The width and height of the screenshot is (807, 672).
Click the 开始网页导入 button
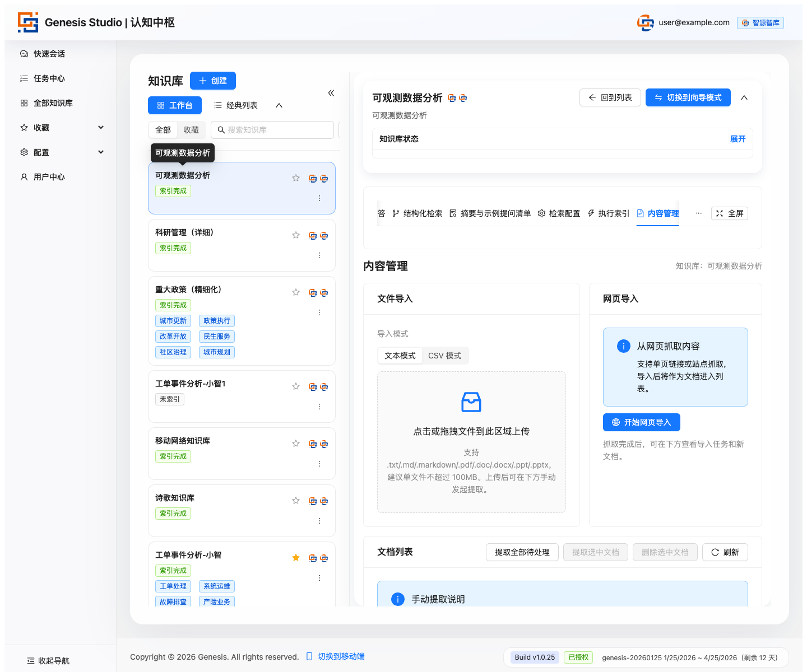(x=641, y=422)
